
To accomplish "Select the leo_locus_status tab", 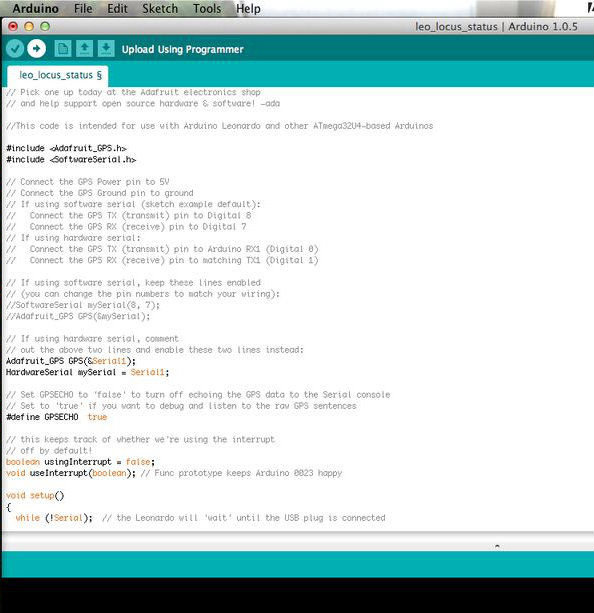I will coord(58,75).
